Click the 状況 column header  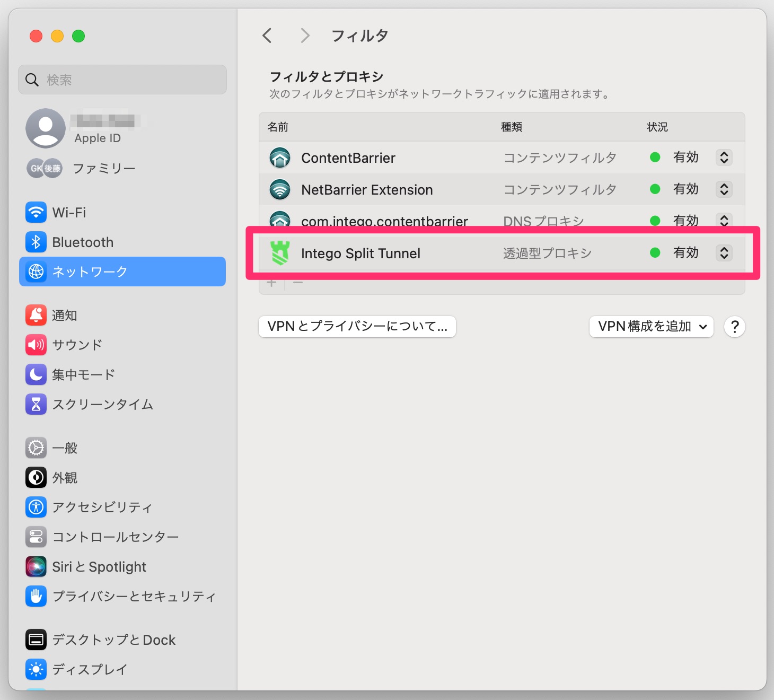[657, 127]
